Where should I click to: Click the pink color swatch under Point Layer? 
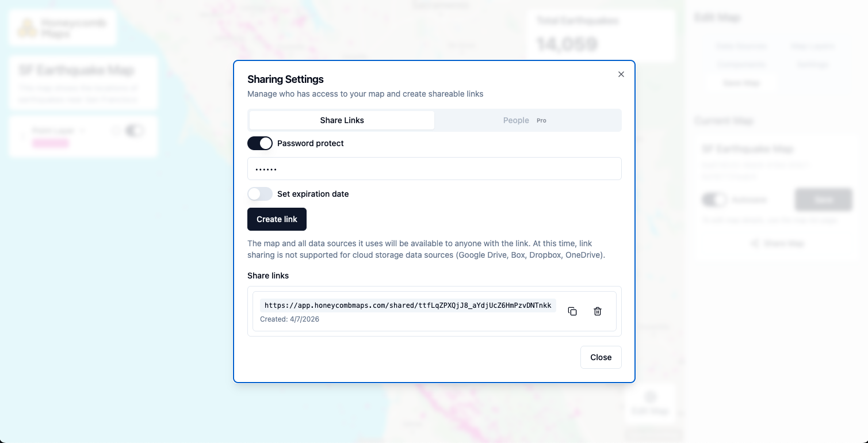click(51, 142)
